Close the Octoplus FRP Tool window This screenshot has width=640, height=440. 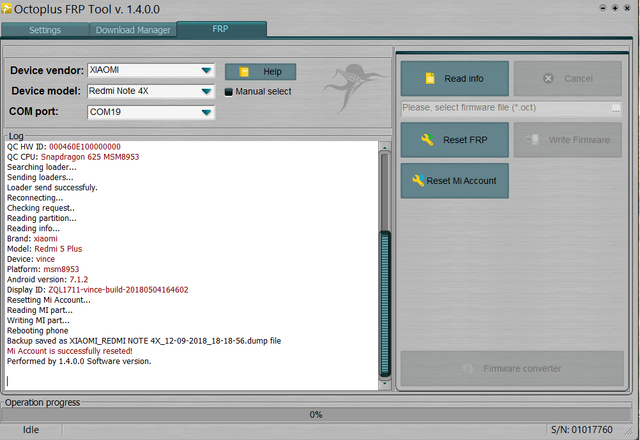click(627, 8)
